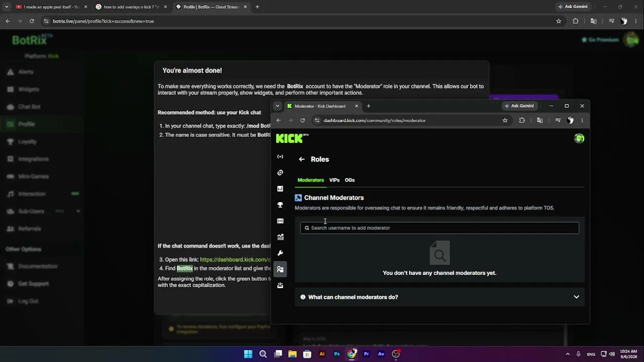This screenshot has width=644, height=362.
Task: Open Windows taskbar search
Action: click(263, 354)
